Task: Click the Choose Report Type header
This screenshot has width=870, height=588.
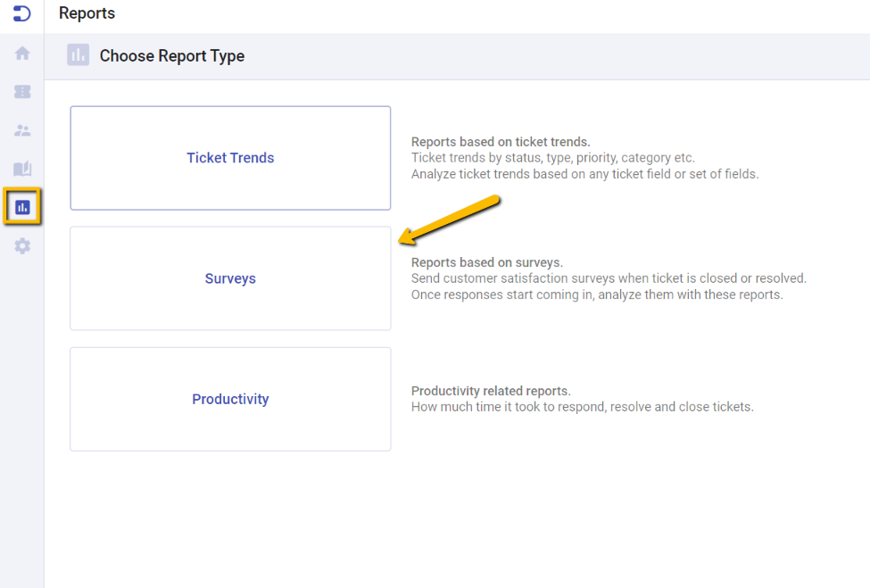Action: point(172,55)
